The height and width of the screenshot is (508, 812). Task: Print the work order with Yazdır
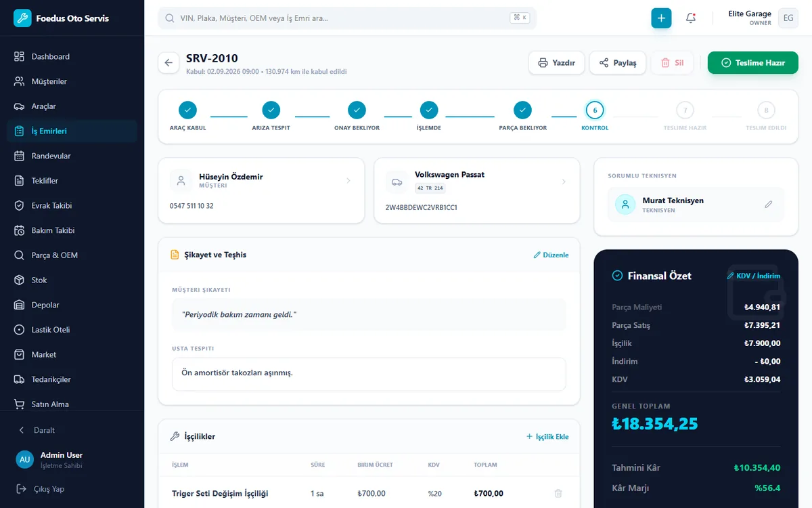coord(556,63)
